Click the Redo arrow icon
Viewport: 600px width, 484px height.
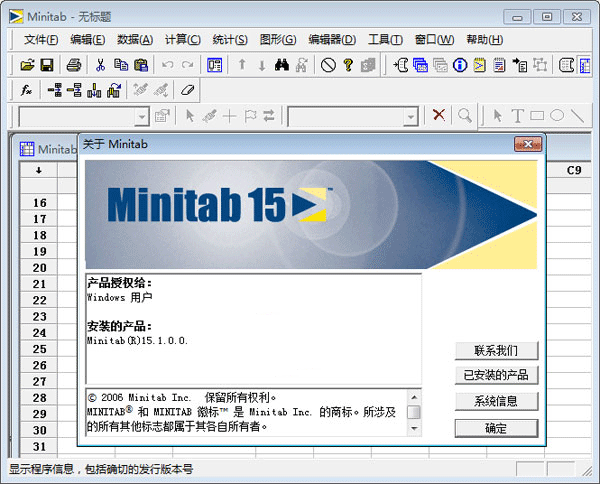(x=188, y=65)
